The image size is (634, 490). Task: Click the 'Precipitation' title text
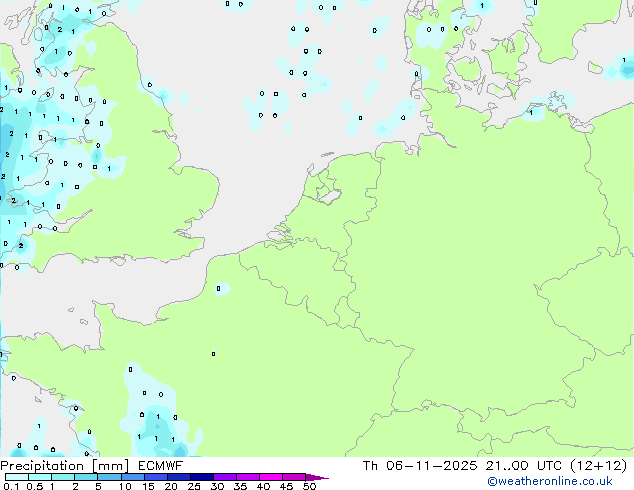point(42,466)
